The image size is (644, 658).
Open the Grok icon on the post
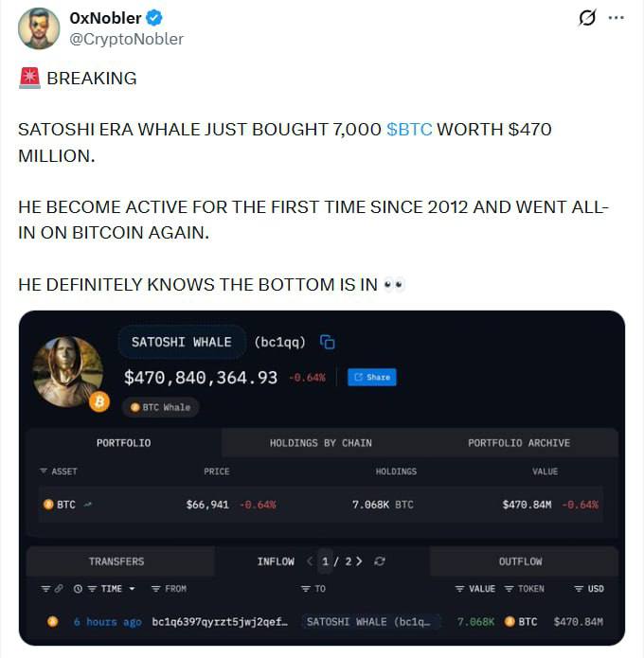coord(588,18)
